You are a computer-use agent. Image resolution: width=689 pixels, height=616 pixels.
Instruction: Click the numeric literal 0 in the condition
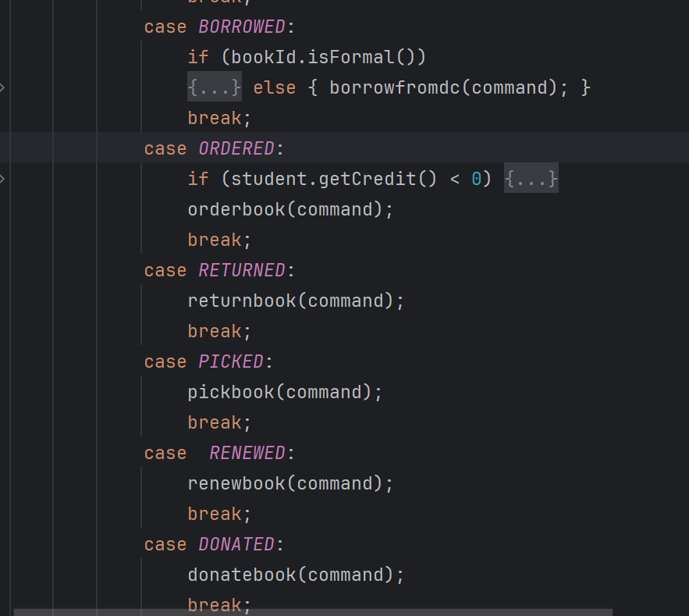point(476,179)
